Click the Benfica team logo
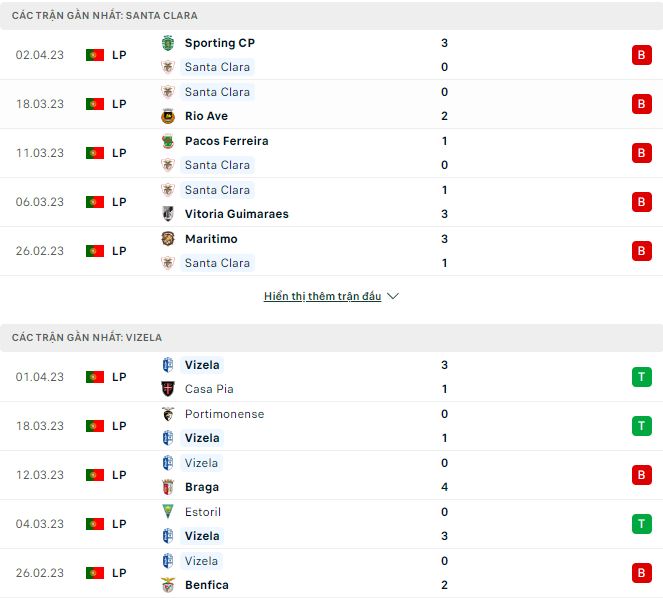 [x=167, y=585]
